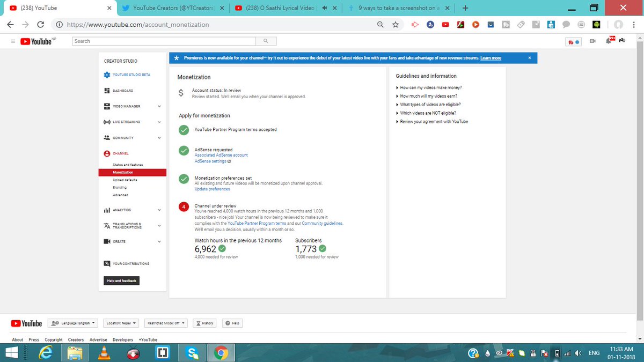Screen dimensions: 644x362
Task: Click the Dashboard icon in the sidebar
Action: point(107,91)
